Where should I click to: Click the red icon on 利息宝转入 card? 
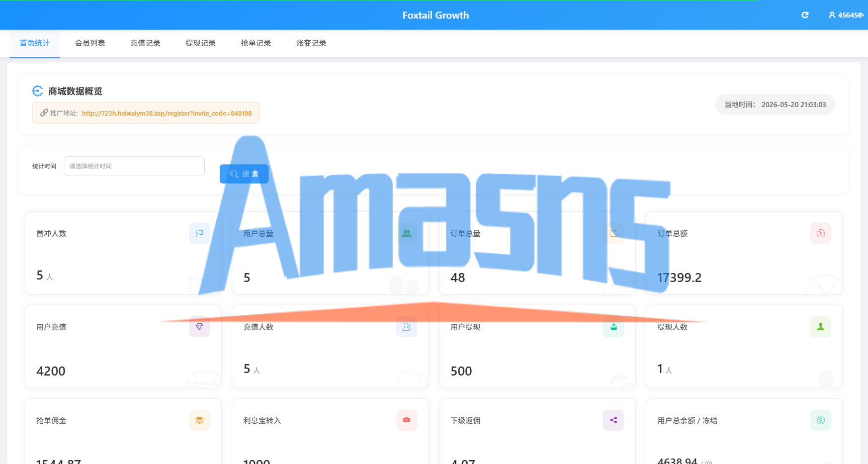(x=407, y=420)
